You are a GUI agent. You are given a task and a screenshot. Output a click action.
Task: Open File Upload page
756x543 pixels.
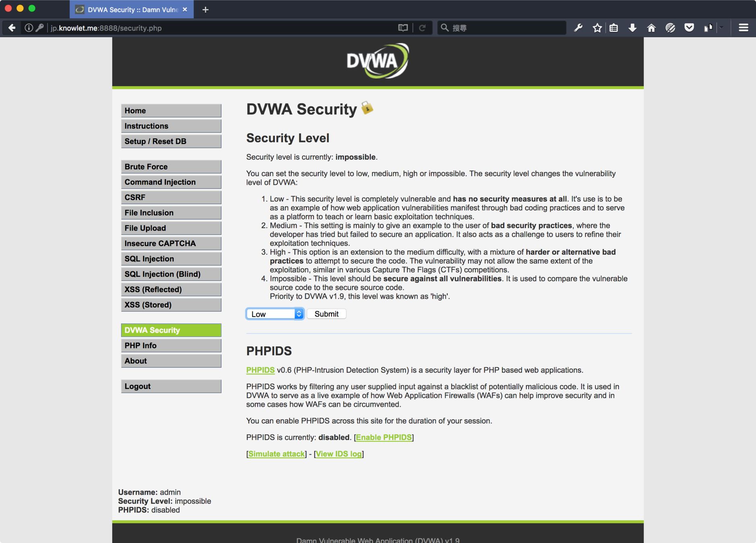pos(171,228)
